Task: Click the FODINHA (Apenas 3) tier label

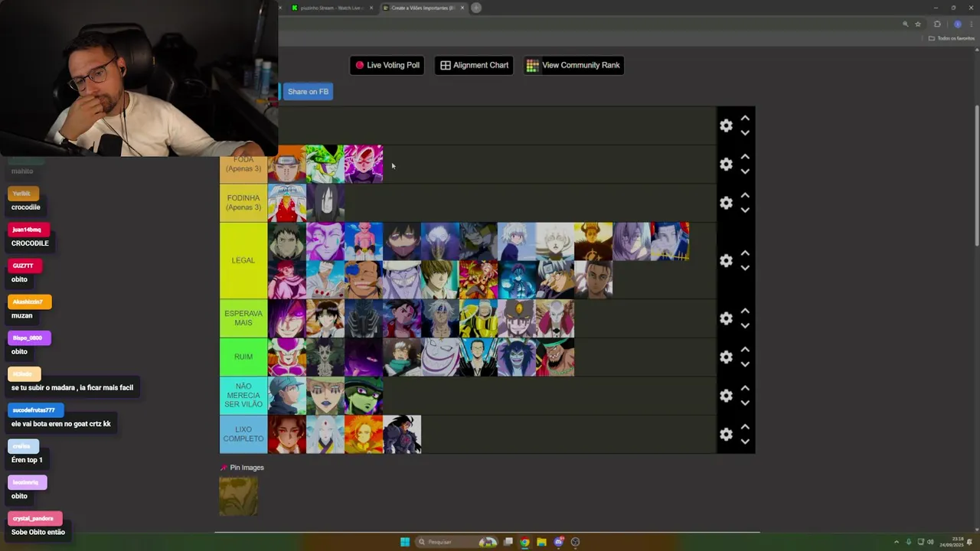Action: click(x=243, y=203)
